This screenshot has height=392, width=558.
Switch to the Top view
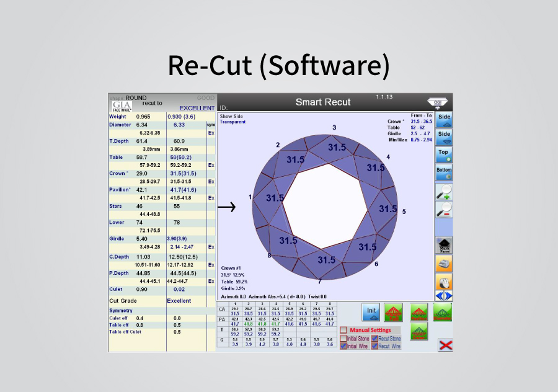pos(444,154)
